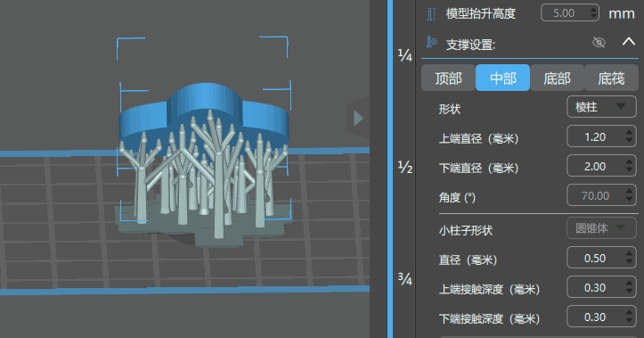Increase 角度 with up arrow

pos(629,191)
